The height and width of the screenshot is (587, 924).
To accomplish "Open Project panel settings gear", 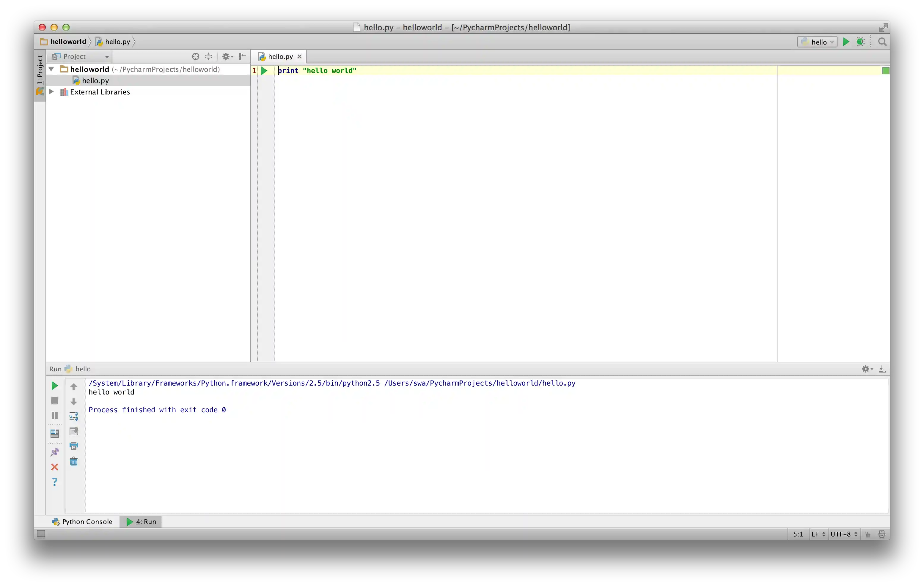I will 227,56.
